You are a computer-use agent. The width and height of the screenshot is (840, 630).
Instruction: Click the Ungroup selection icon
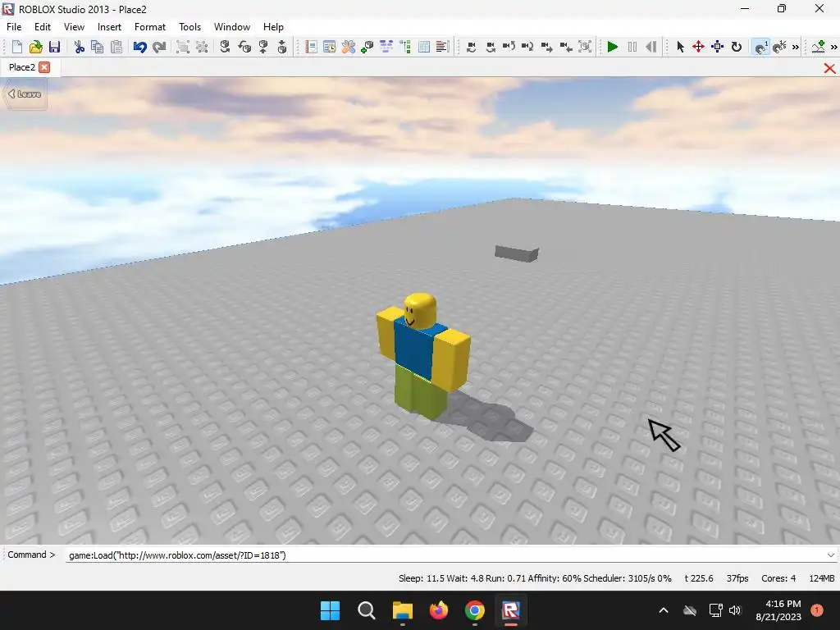[202, 47]
